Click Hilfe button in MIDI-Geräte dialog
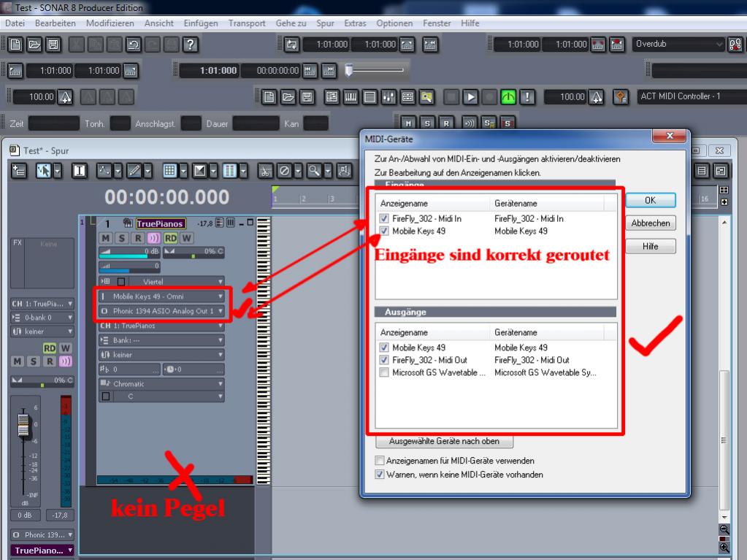This screenshot has width=747, height=560. [x=651, y=246]
